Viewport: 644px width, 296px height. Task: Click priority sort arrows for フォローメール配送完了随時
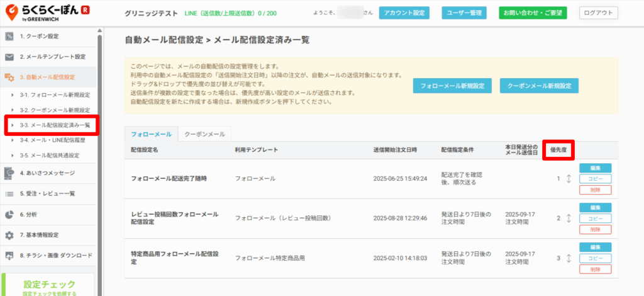coord(569,179)
